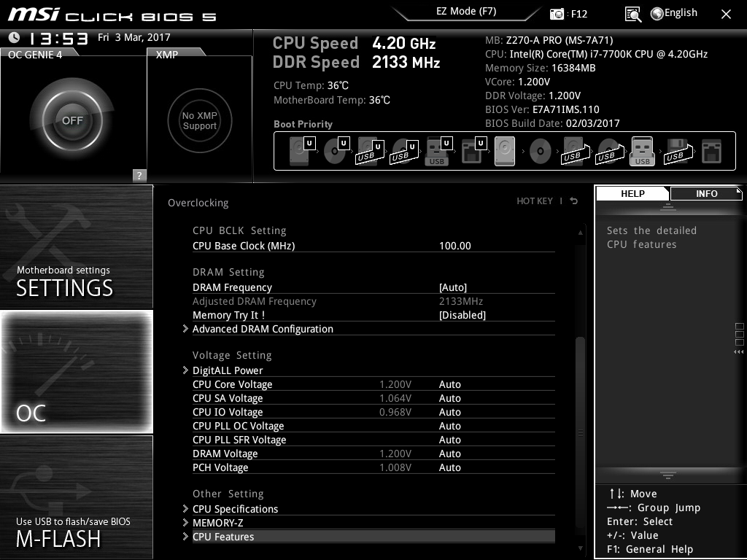Switch to EZ Mode (F7)
747x560 pixels.
[466, 11]
